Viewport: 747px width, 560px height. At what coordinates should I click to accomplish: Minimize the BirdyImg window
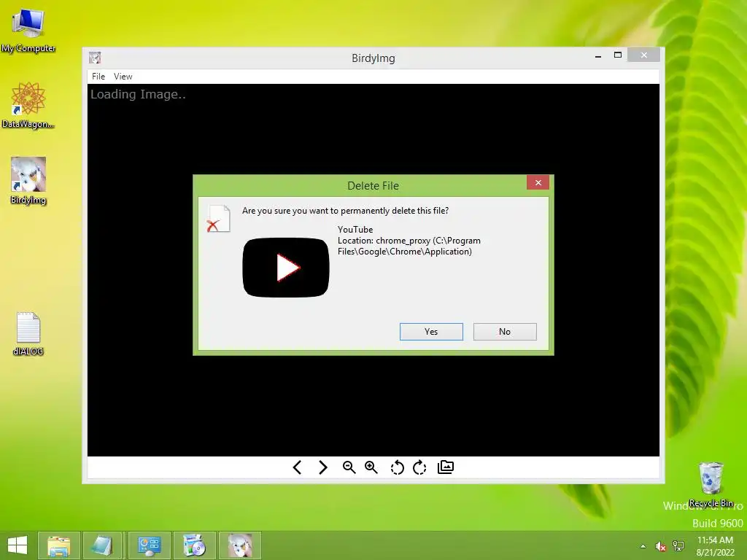[598, 55]
